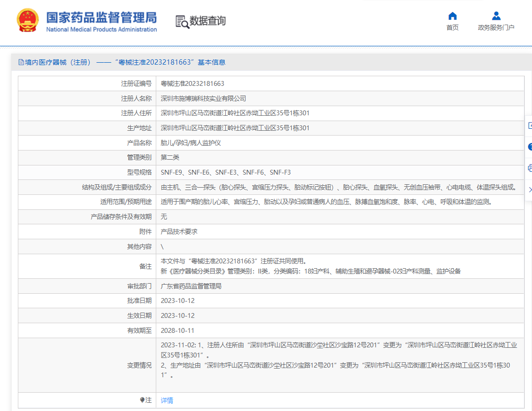
Task: Open the help question mark icon
Action: 530,147
